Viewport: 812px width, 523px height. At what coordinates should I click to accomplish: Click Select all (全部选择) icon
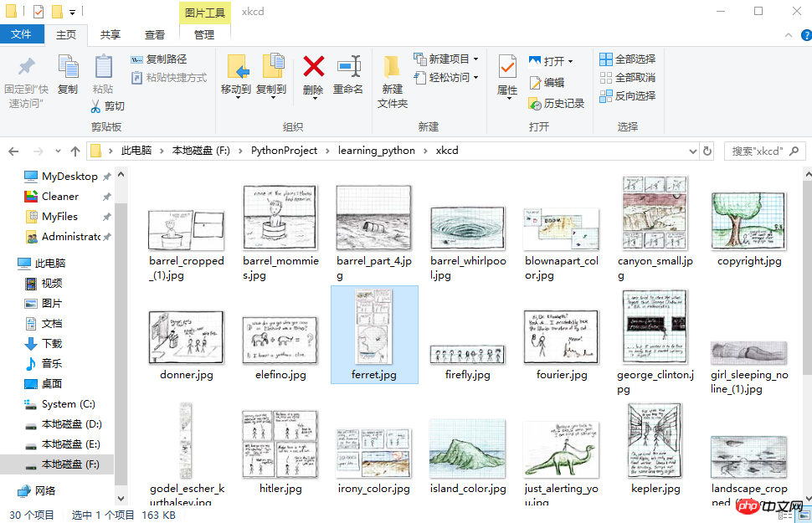tap(606, 59)
